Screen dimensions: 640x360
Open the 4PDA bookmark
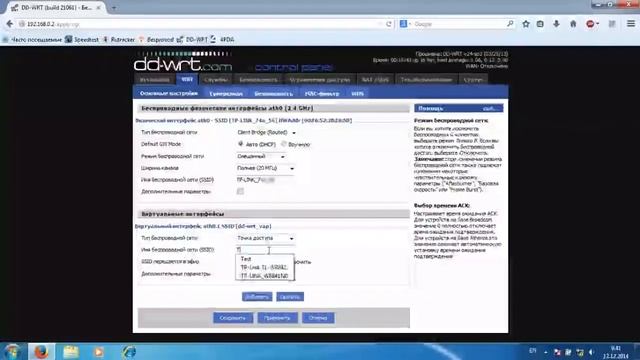pyautogui.click(x=222, y=40)
